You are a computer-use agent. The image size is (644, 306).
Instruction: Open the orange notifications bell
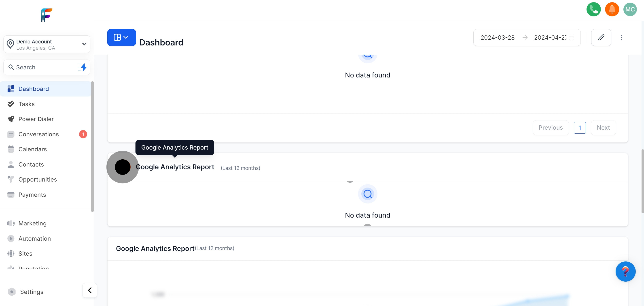click(612, 9)
